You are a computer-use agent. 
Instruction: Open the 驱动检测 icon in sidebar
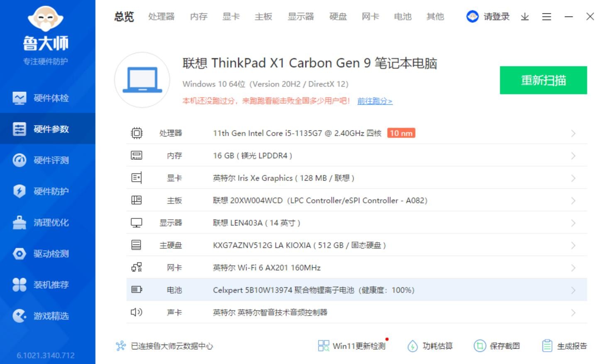point(19,254)
